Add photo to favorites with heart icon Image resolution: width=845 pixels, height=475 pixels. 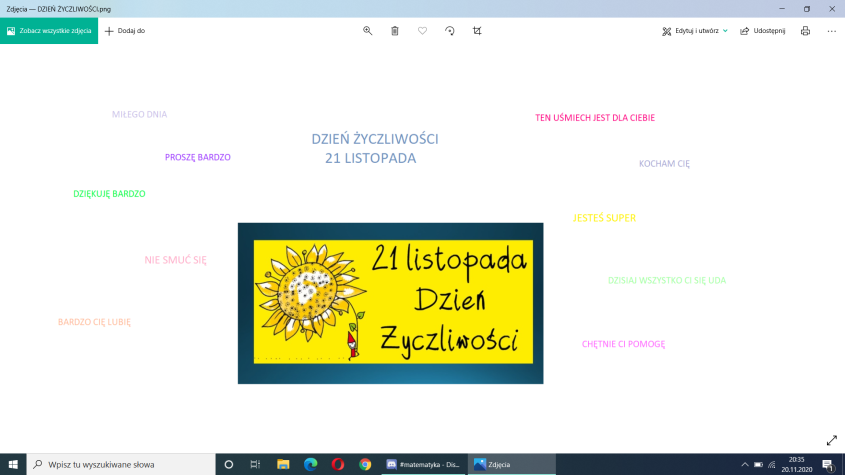pos(422,31)
